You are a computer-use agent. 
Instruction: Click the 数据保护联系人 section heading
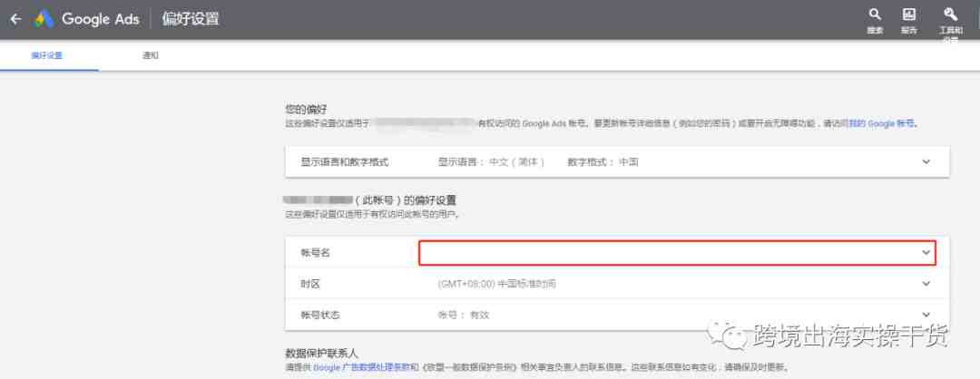(316, 352)
